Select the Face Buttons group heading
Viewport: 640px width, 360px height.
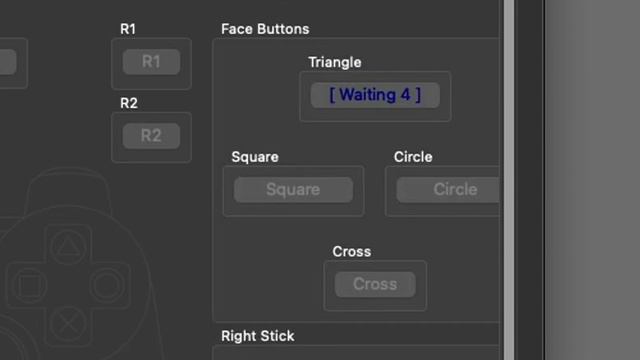coord(265,29)
